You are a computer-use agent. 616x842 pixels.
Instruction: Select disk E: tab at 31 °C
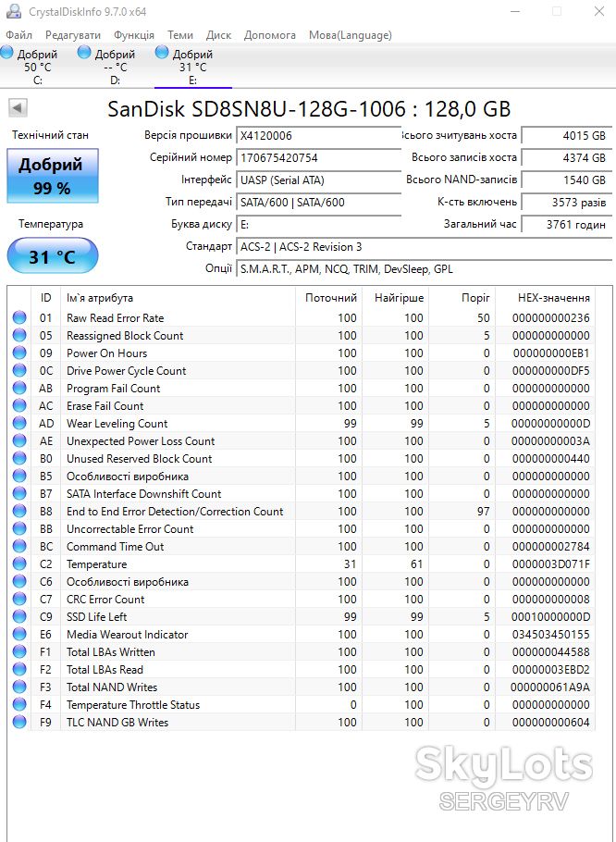tap(192, 67)
